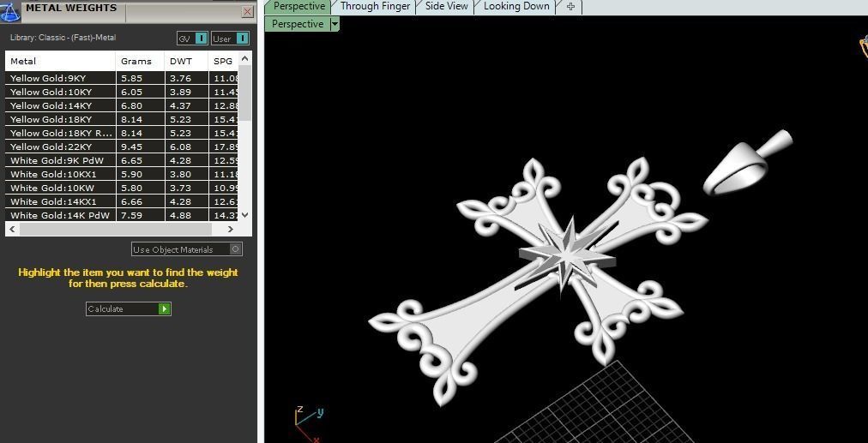Sort table by DWT column header
The height and width of the screenshot is (443, 868).
point(187,62)
